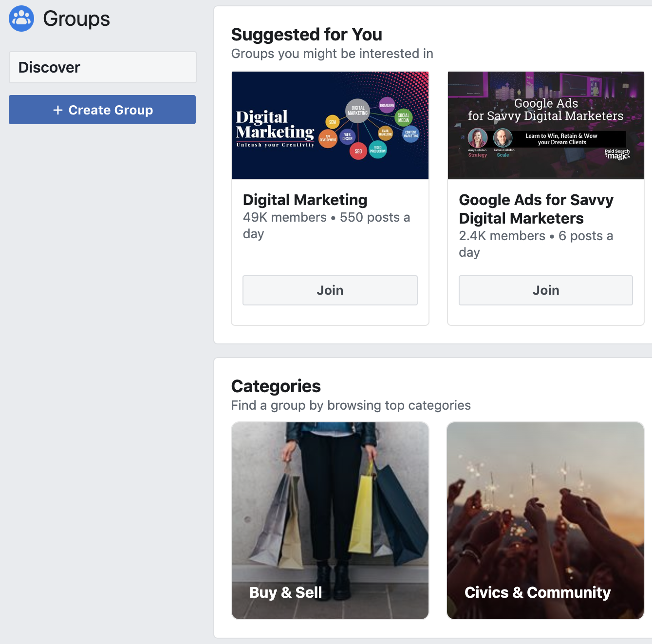Image resolution: width=652 pixels, height=644 pixels.
Task: Open Google Ads for Savvy Digital Marketers title
Action: tap(536, 209)
